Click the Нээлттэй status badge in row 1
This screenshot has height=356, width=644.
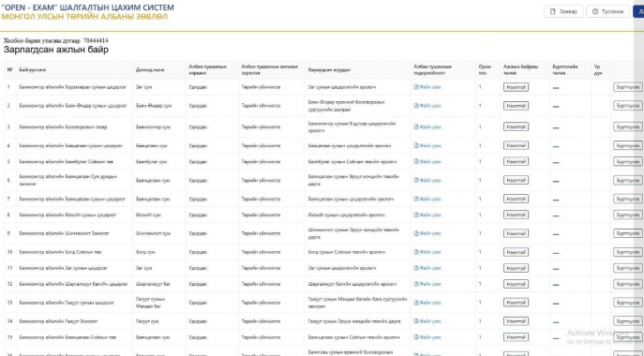click(516, 87)
